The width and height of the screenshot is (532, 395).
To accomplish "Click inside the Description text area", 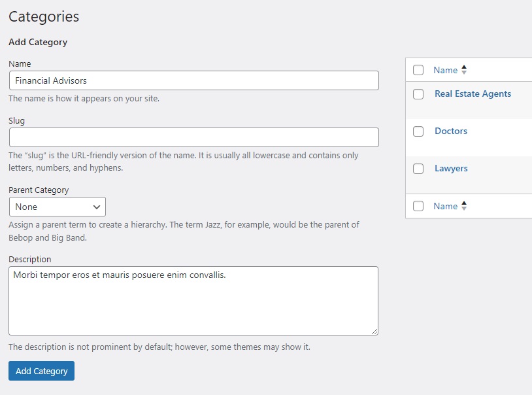I will 193,301.
